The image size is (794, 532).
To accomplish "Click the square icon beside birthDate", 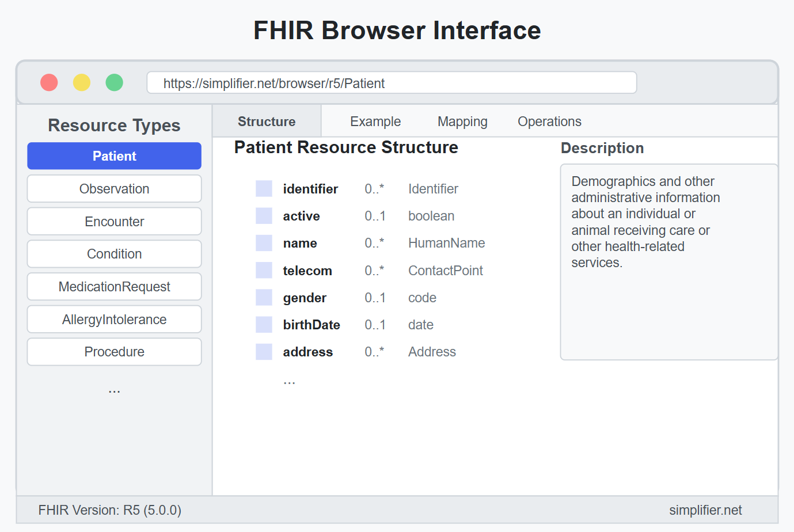I will (x=264, y=324).
